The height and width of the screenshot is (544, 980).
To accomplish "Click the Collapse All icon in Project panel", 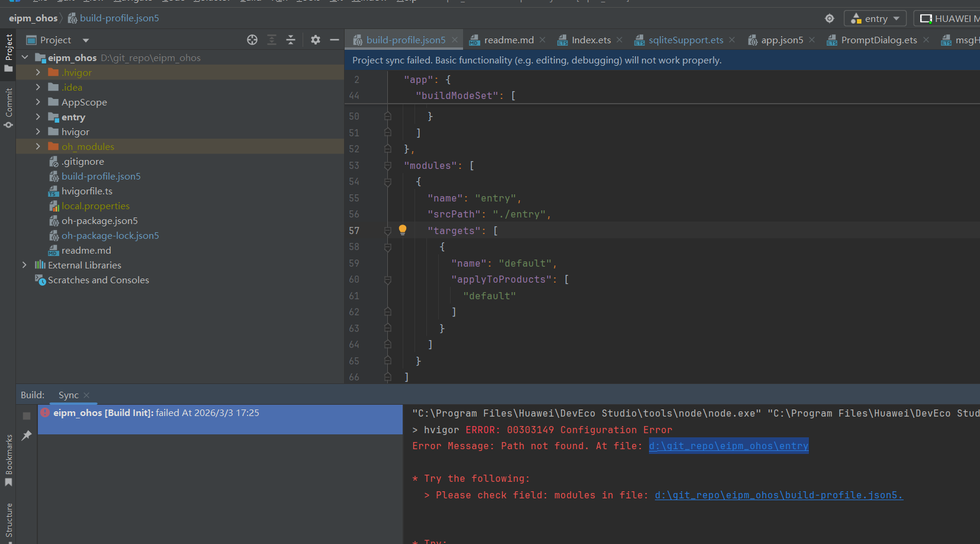I will tap(291, 40).
